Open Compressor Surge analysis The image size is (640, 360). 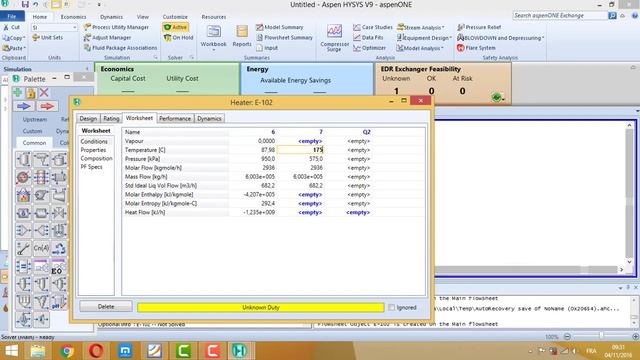click(335, 38)
